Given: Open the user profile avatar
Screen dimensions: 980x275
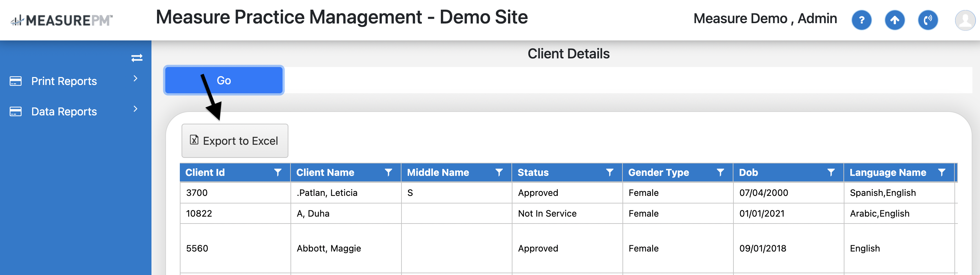Looking at the screenshot, I should point(965,20).
